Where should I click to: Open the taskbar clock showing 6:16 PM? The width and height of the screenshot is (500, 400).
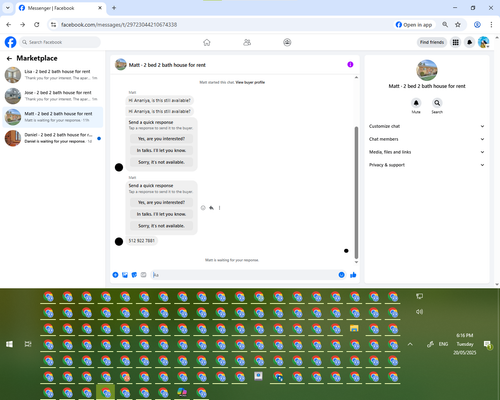click(465, 344)
